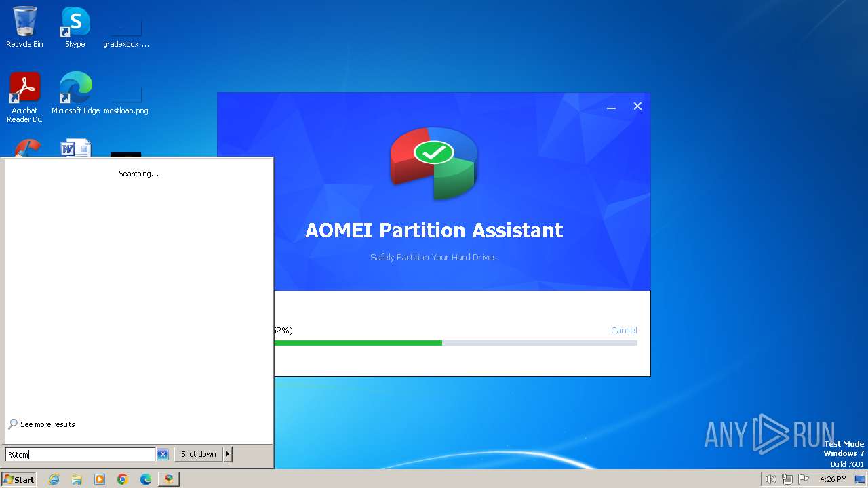Open the network tray icon
Image resolution: width=868 pixels, height=488 pixels.
[787, 479]
